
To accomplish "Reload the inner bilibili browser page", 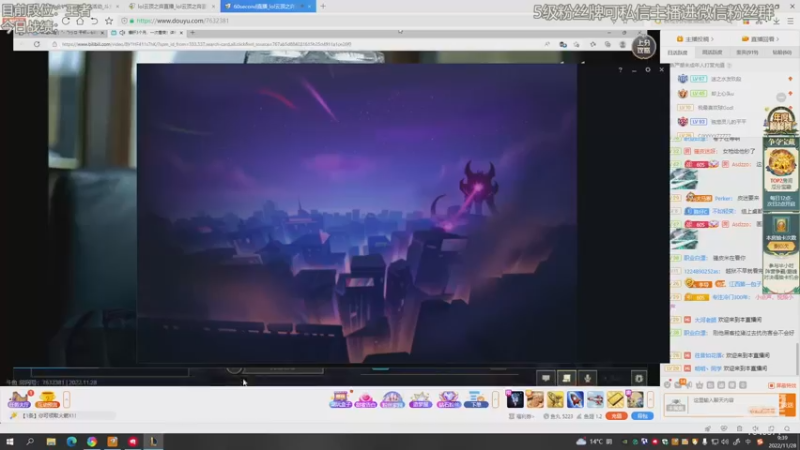I will click(x=37, y=44).
